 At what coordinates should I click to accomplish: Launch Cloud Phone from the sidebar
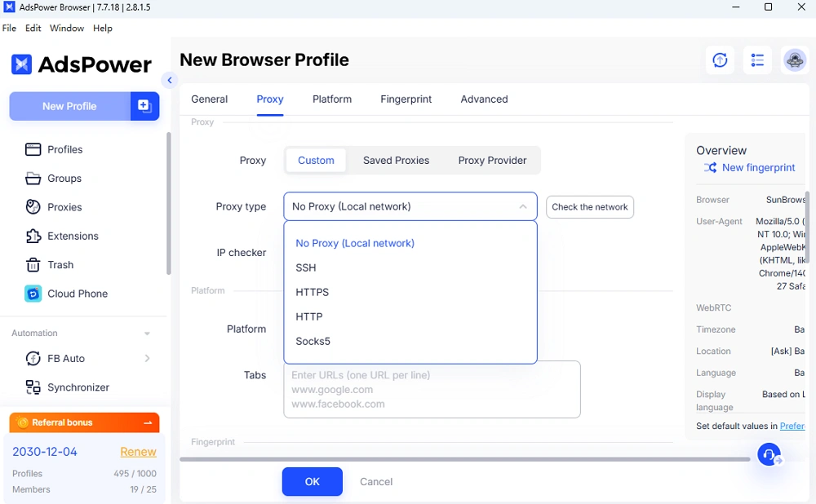[74, 294]
